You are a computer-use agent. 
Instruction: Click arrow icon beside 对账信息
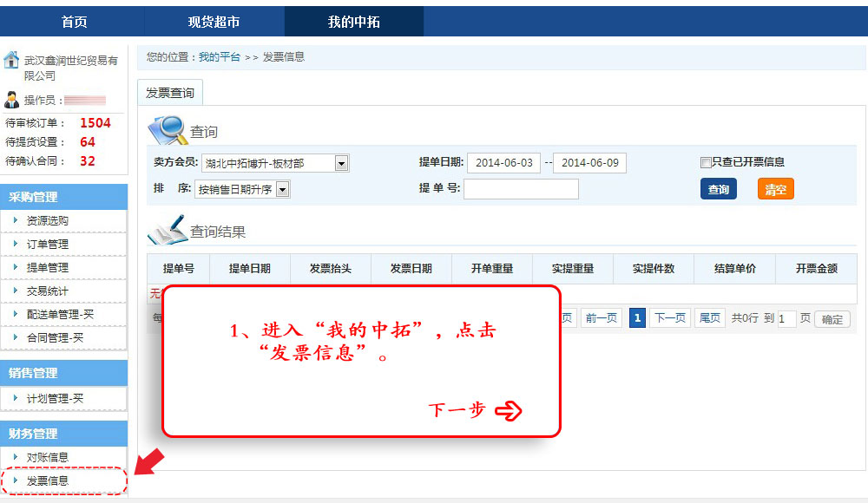tap(16, 456)
